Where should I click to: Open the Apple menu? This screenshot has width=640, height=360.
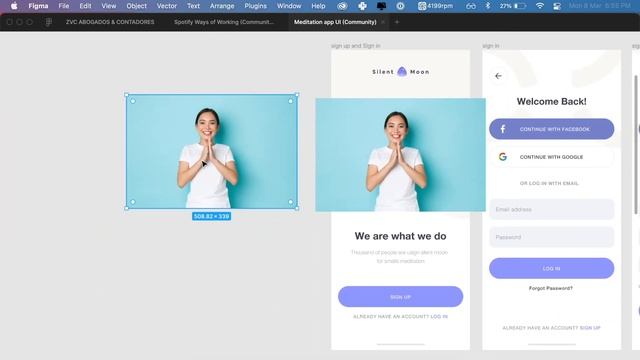click(x=14, y=6)
